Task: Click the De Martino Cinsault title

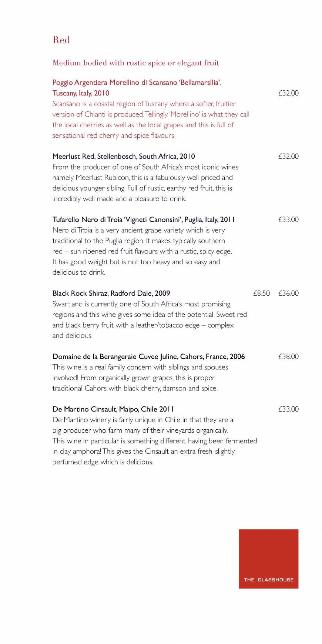Action: (113, 409)
